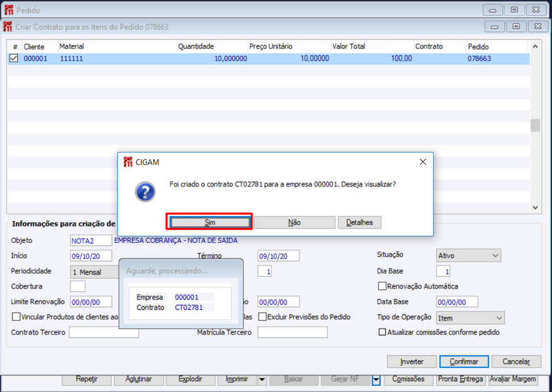
Task: Expand the arrow next to Imprimir
Action: (262, 380)
